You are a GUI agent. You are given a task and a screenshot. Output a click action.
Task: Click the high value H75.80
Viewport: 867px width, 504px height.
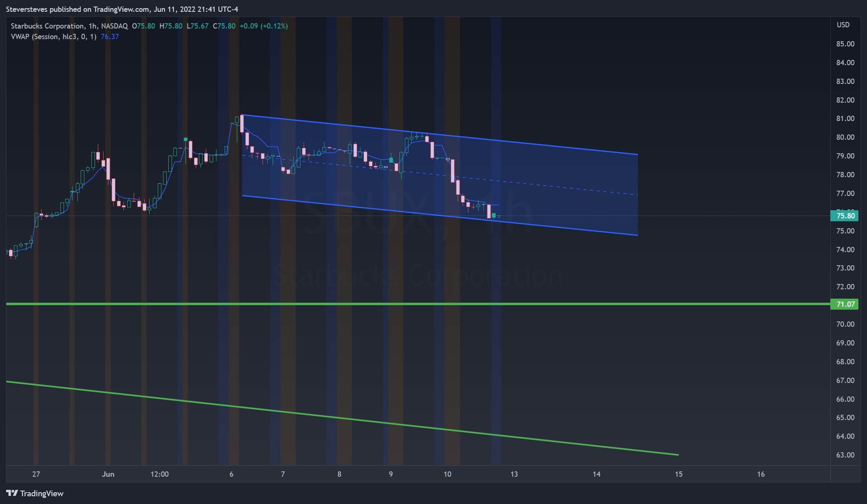coord(171,26)
